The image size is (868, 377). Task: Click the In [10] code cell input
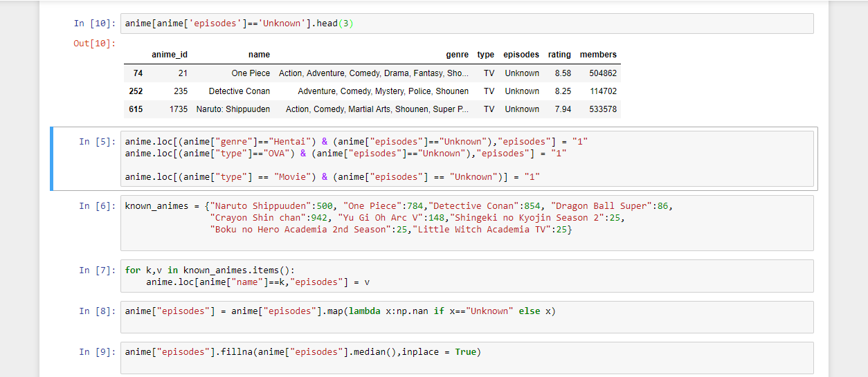(x=467, y=24)
